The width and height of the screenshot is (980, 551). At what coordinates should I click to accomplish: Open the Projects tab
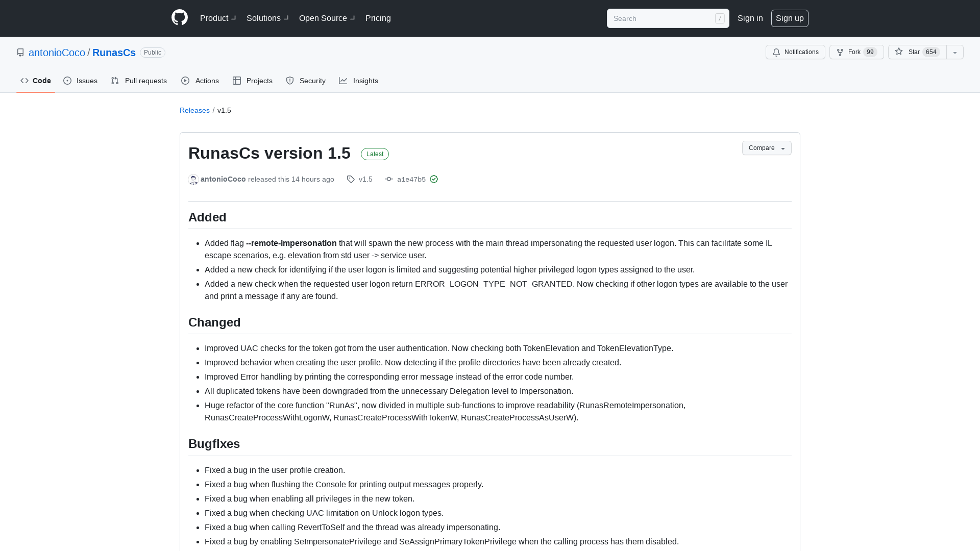pyautogui.click(x=253, y=81)
